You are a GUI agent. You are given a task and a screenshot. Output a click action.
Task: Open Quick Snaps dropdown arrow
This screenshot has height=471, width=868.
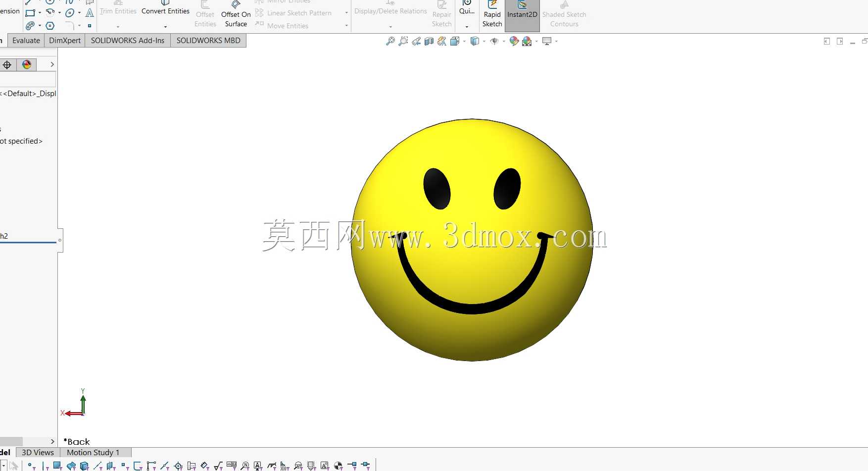(467, 27)
